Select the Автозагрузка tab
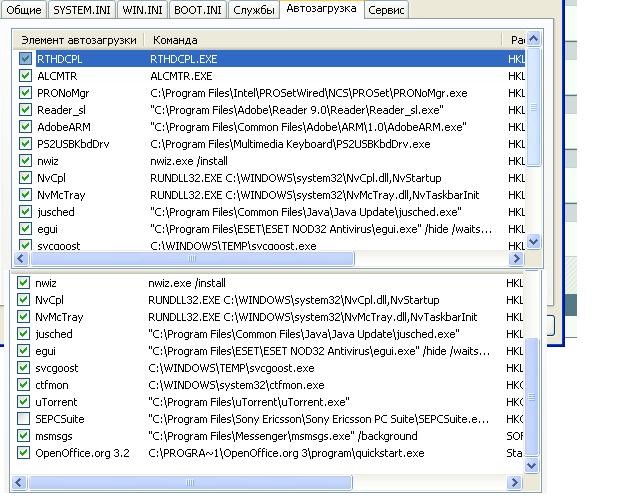This screenshot has height=500, width=626. click(x=321, y=9)
